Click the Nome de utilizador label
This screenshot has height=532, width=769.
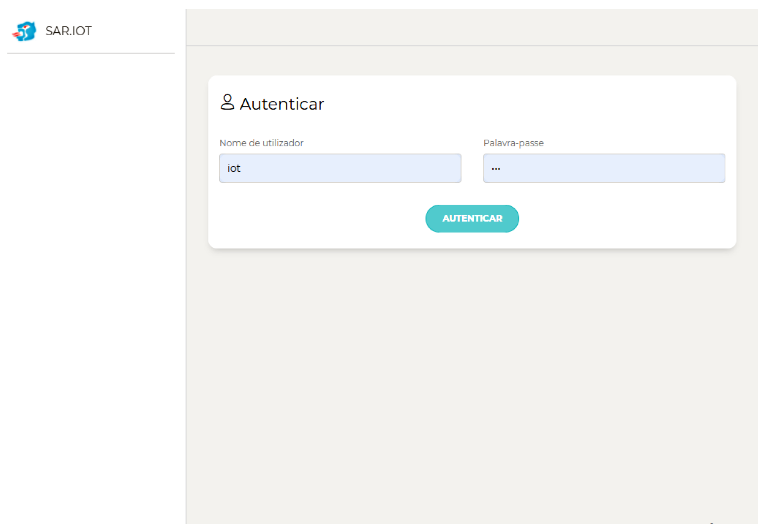pos(261,143)
